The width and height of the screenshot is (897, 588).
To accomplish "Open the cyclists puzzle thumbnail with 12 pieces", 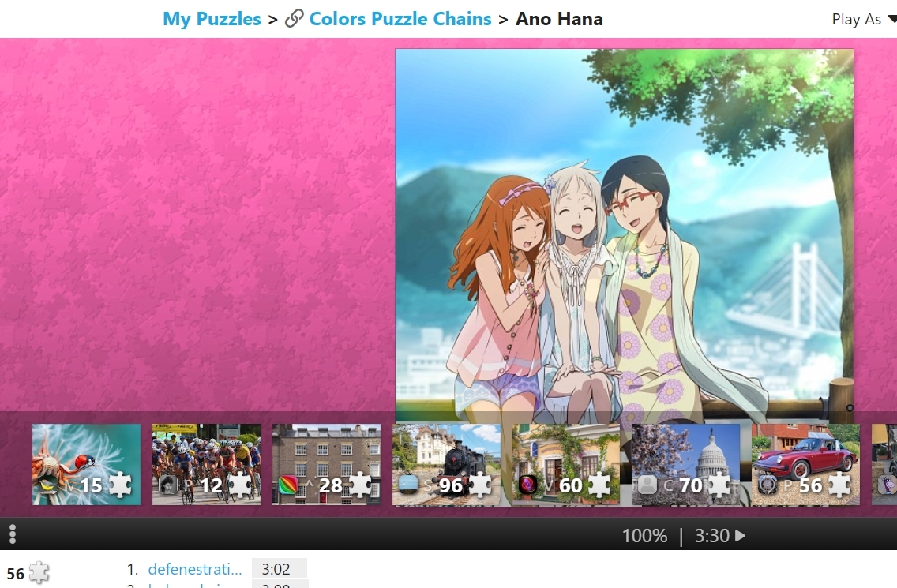I will point(207,464).
